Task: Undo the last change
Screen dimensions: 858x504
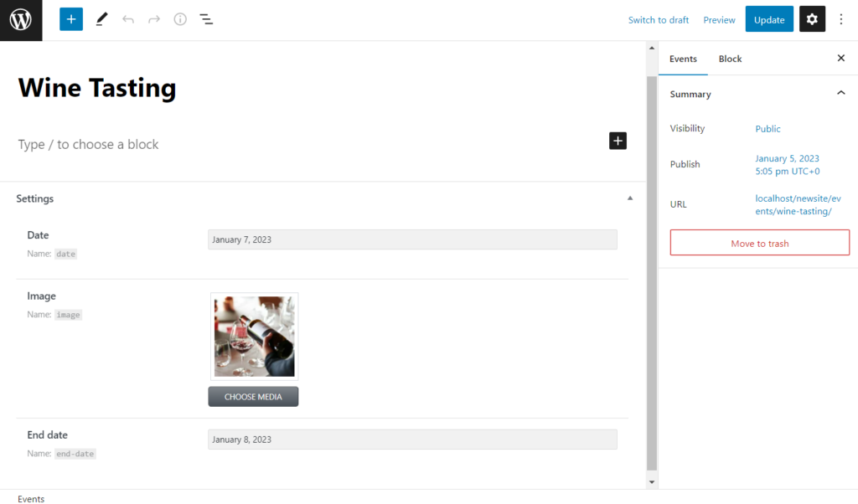Action: tap(128, 20)
